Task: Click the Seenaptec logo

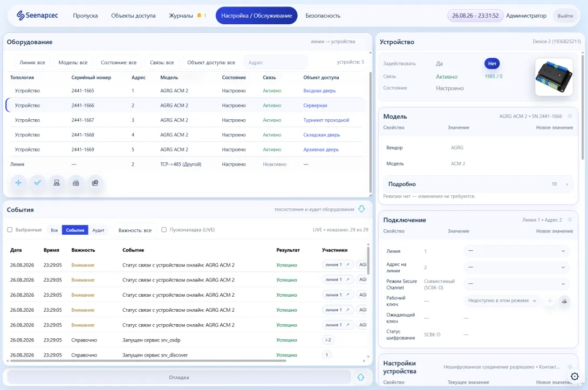Action: (x=37, y=16)
